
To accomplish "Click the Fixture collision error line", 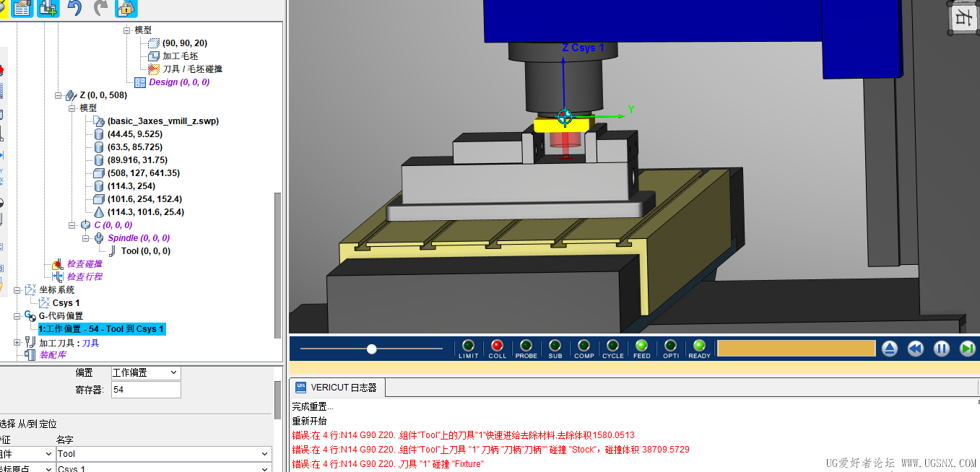I will click(x=388, y=464).
